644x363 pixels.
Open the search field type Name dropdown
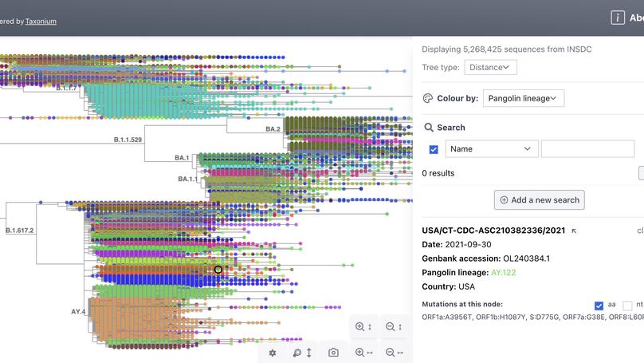pos(492,149)
